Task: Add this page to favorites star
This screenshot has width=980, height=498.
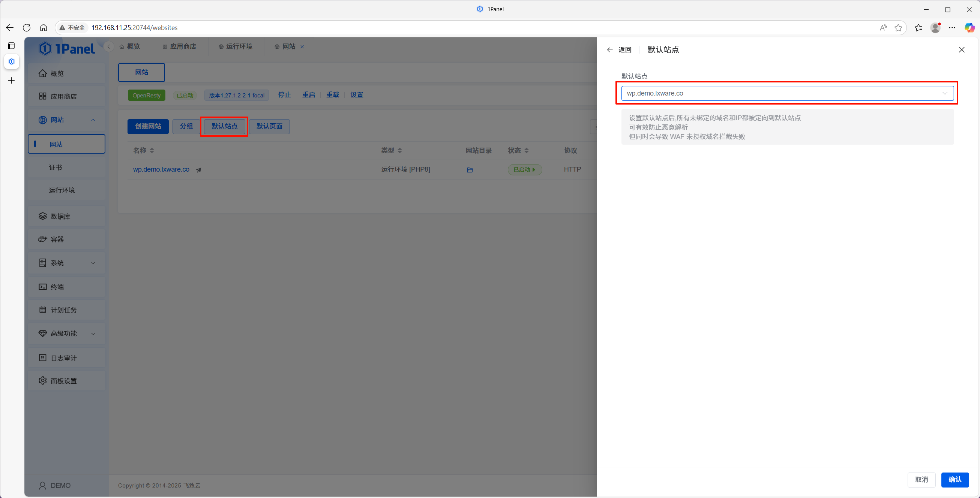Action: click(898, 27)
